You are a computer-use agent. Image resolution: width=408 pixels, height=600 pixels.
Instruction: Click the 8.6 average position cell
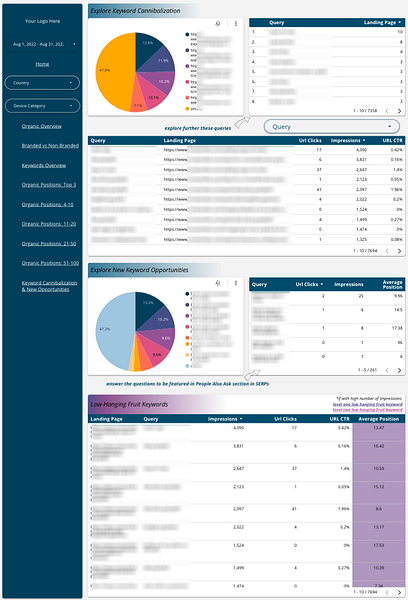[x=379, y=509]
